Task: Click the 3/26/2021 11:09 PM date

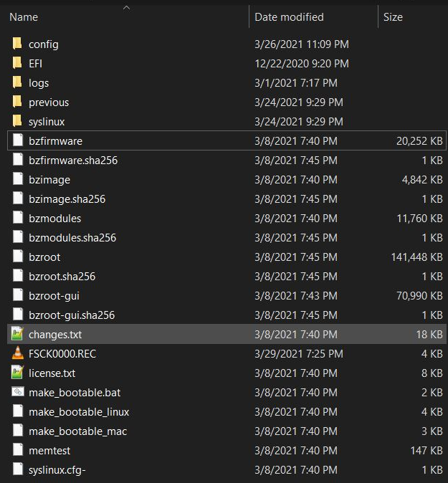Action: click(x=302, y=44)
